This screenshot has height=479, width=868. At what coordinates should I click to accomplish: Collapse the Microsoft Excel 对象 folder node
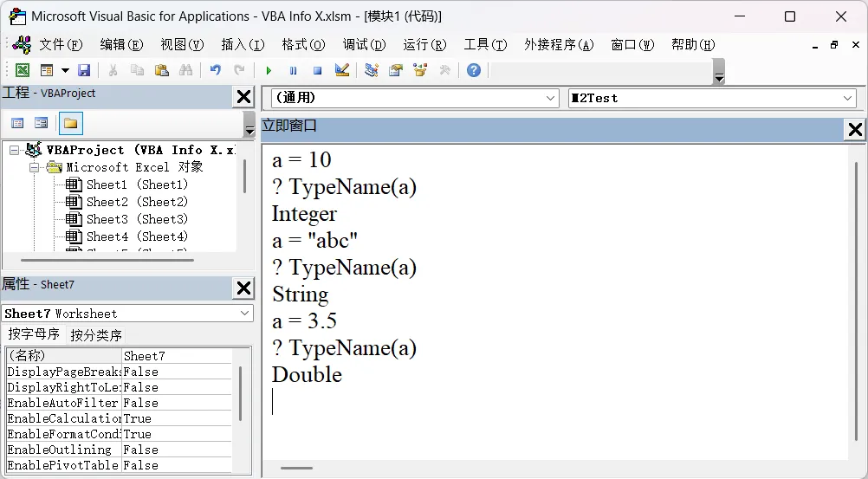tap(35, 167)
